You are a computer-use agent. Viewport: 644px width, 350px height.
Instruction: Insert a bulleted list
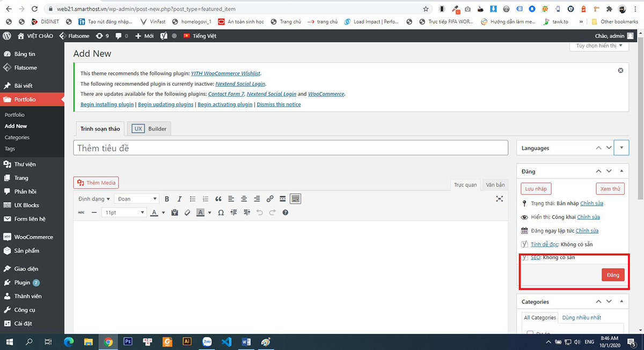(x=193, y=199)
